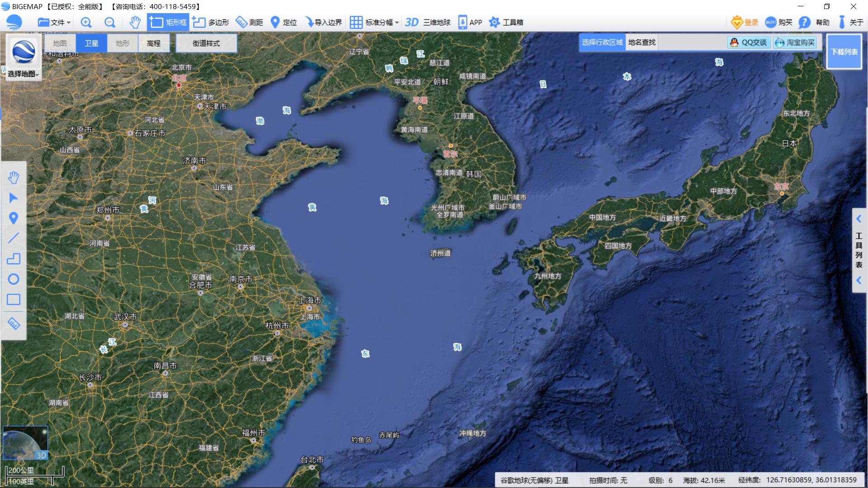Open the 文件 dropdown menu
This screenshot has width=868, height=488.
click(x=54, y=22)
